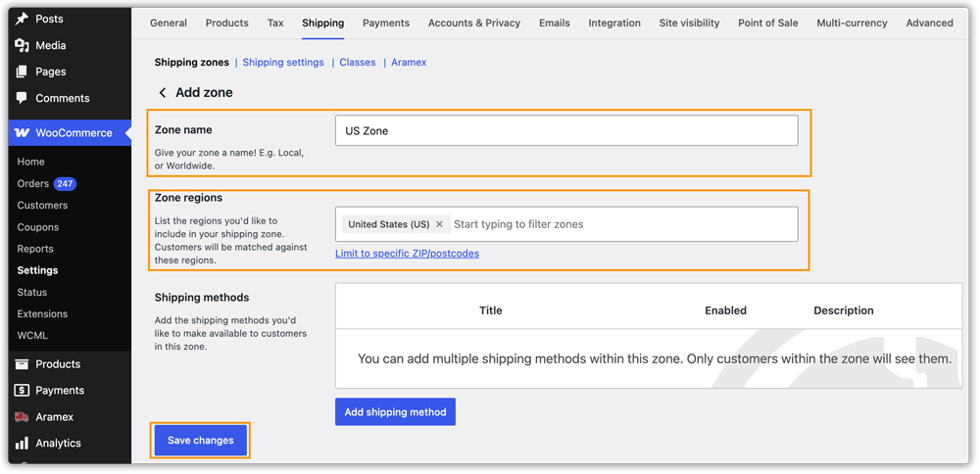Open Shipping settings subsection link
The width and height of the screenshot is (980, 474).
[x=283, y=63]
